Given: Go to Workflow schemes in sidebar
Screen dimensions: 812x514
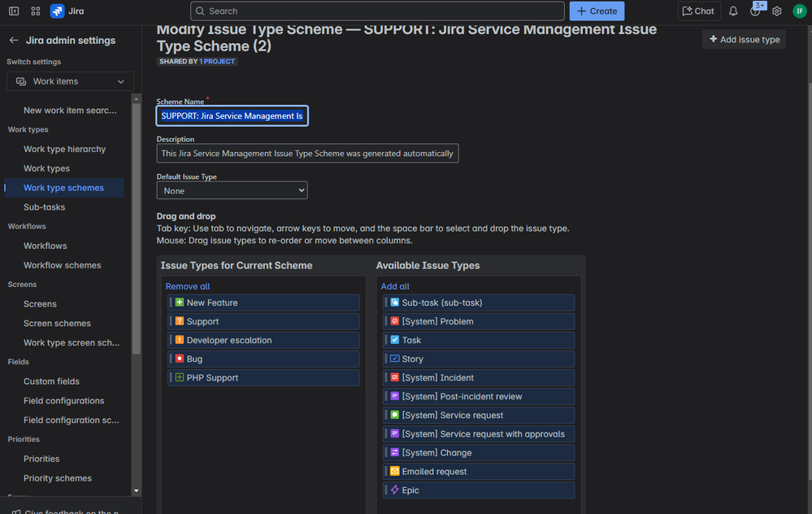Looking at the screenshot, I should point(62,265).
